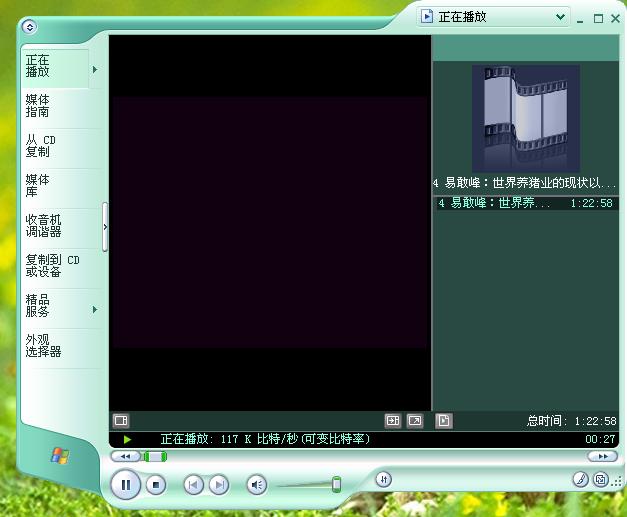Toggle the shuffle playback button
This screenshot has height=517, width=627.
383,480
